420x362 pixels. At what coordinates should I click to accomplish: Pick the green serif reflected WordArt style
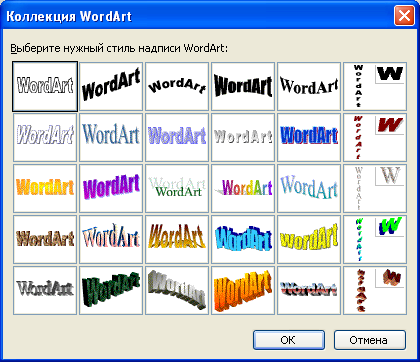tap(177, 188)
